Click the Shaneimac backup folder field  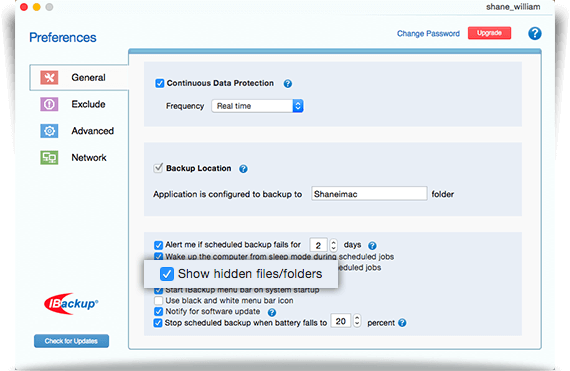369,194
